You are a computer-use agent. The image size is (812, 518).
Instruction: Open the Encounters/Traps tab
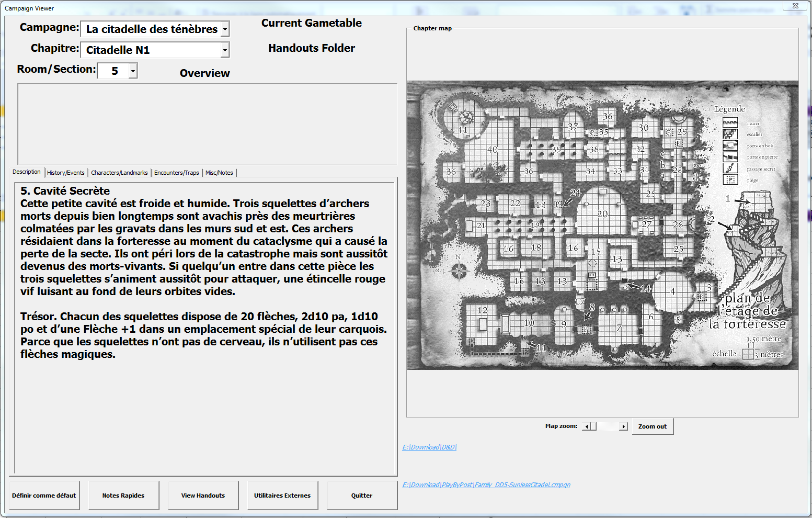tap(177, 173)
